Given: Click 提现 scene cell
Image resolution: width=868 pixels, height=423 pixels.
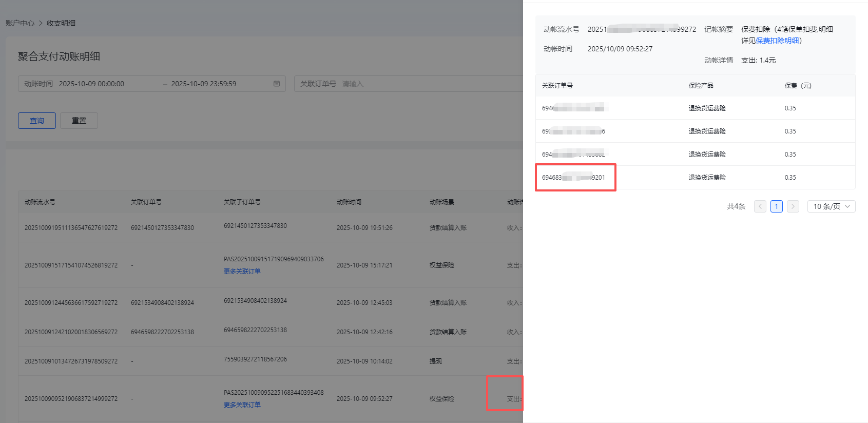Looking at the screenshot, I should 436,361.
